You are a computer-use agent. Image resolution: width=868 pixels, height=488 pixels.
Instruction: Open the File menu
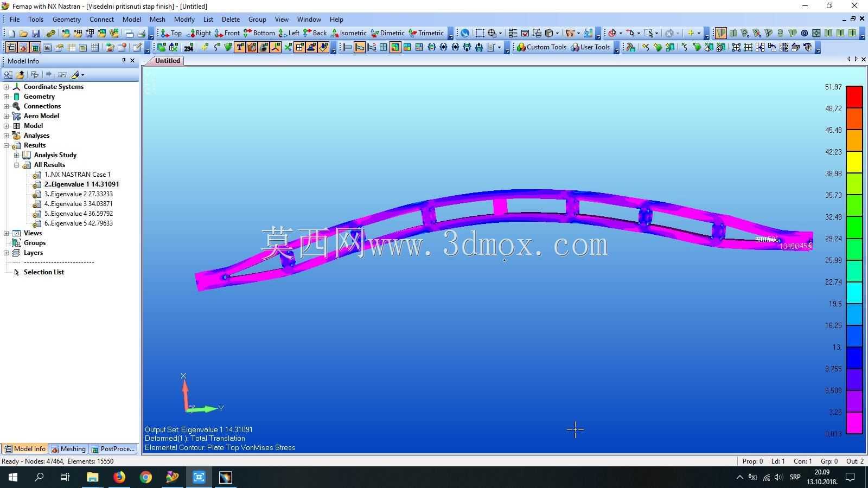tap(15, 19)
